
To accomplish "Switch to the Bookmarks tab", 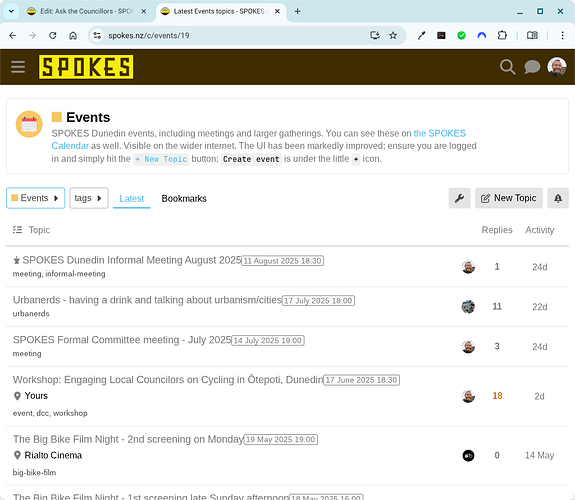I will 184,198.
